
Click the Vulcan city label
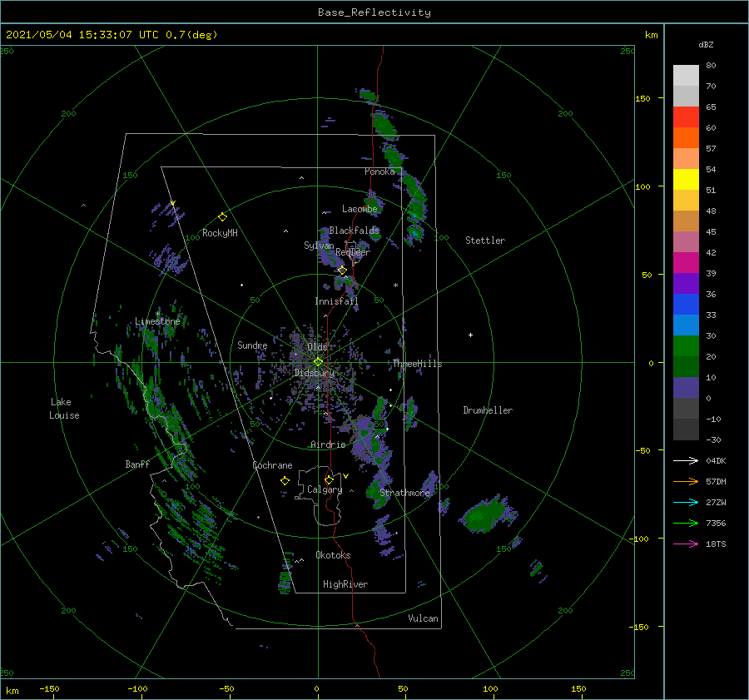tap(423, 618)
